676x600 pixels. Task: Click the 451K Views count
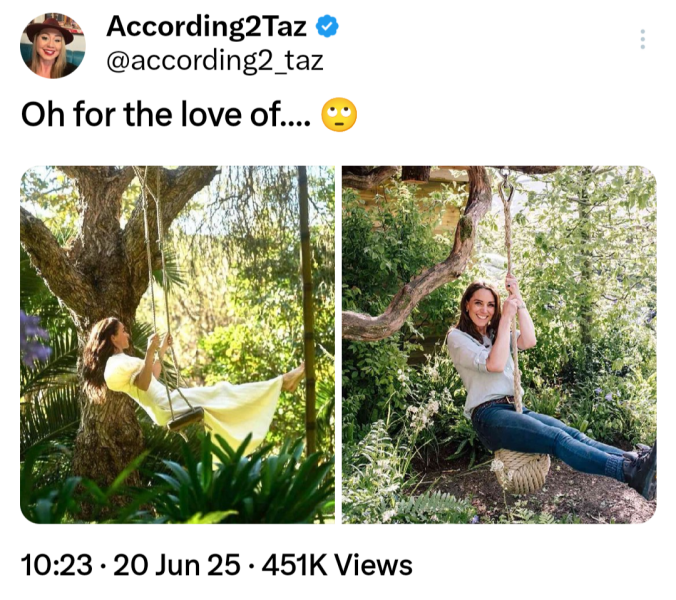click(x=336, y=565)
